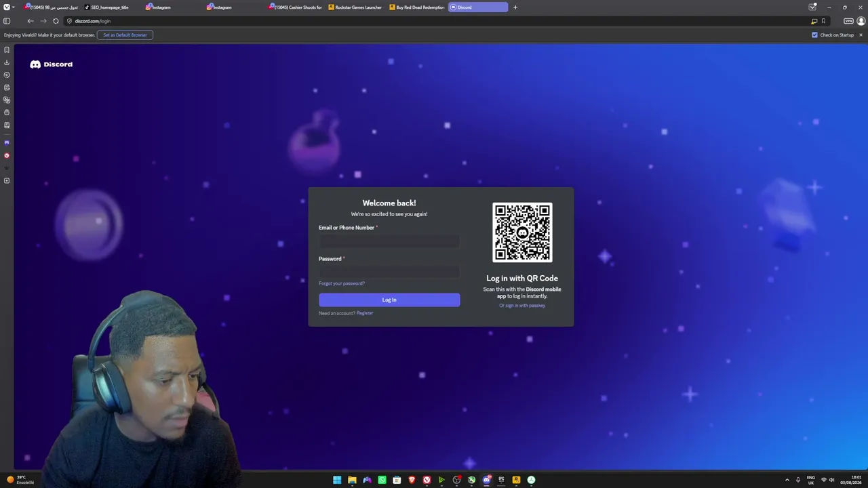Click Or sign in with passkey
868x488 pixels.
522,306
